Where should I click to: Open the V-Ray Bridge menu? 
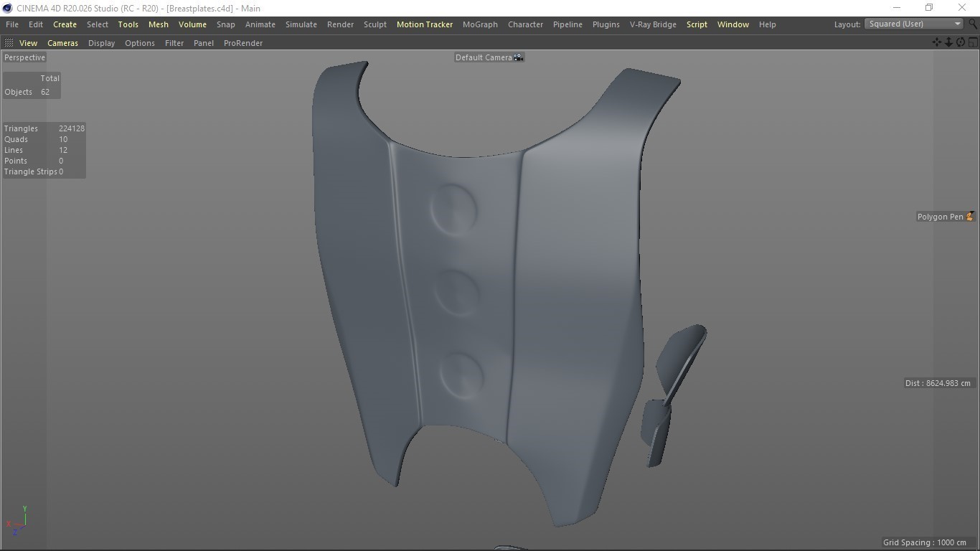(652, 24)
